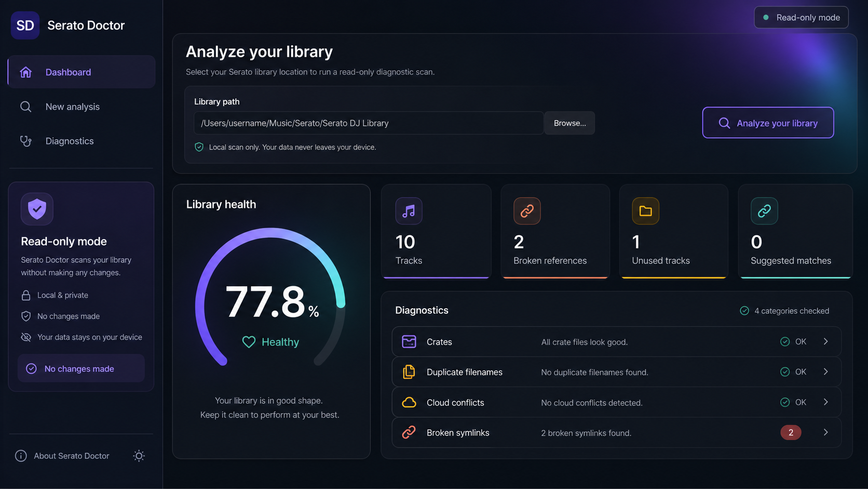Expand the Duplicate filenames row chevron
This screenshot has height=489, width=868.
coord(825,372)
